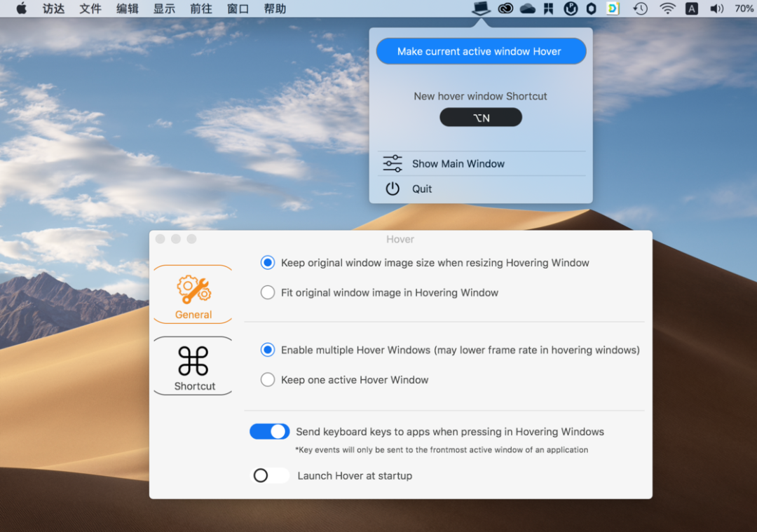Click the four-pane bookmark menu bar icon
Image resolution: width=757 pixels, height=532 pixels.
[x=548, y=8]
